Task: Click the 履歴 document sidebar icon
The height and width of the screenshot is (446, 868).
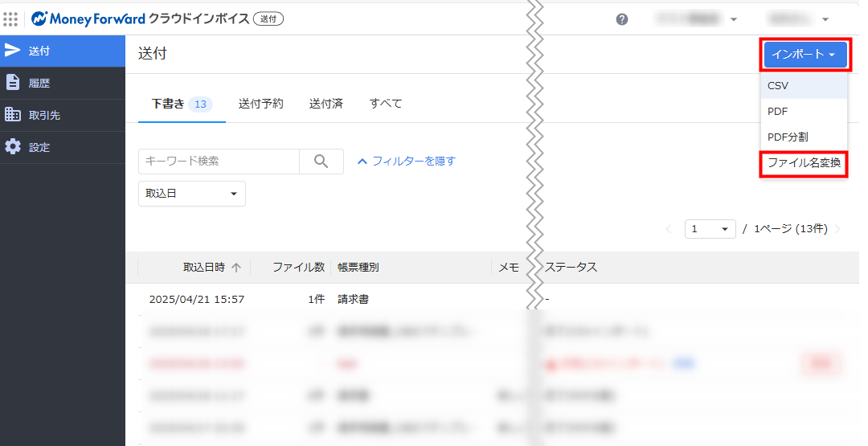Action: point(12,83)
